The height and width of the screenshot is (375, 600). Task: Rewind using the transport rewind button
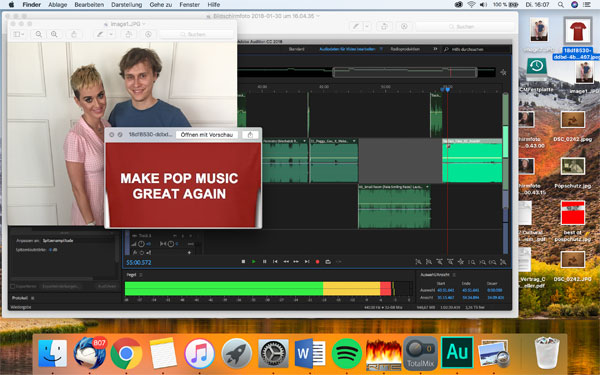click(286, 262)
